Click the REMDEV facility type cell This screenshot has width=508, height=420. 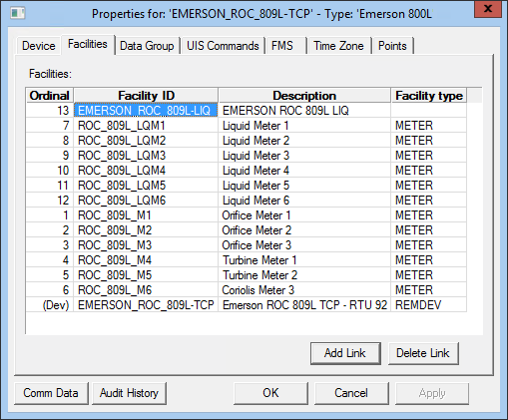click(429, 305)
